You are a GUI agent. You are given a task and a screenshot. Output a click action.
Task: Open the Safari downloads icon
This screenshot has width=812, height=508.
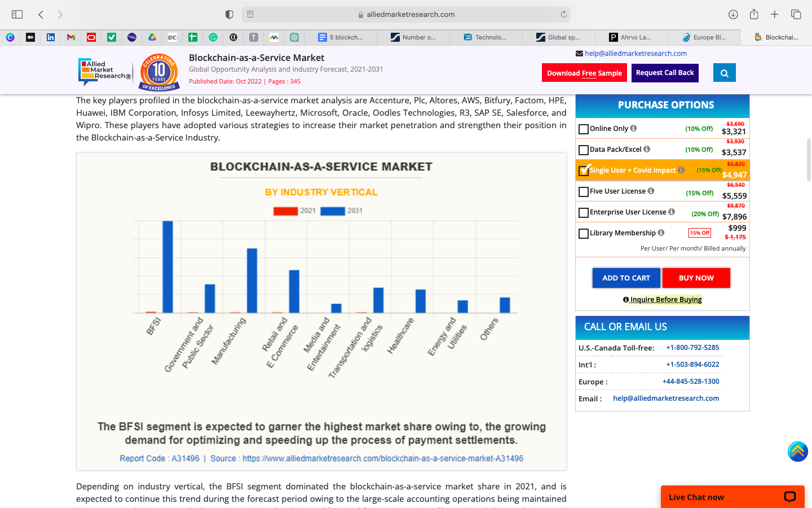pos(733,14)
